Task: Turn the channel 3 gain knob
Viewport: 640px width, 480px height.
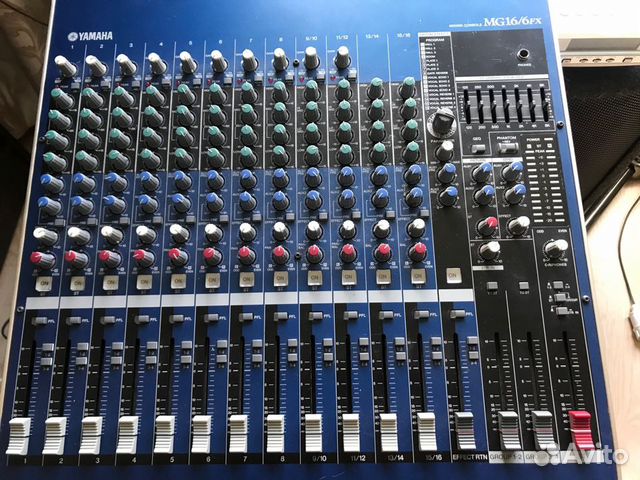Action: pos(126,64)
